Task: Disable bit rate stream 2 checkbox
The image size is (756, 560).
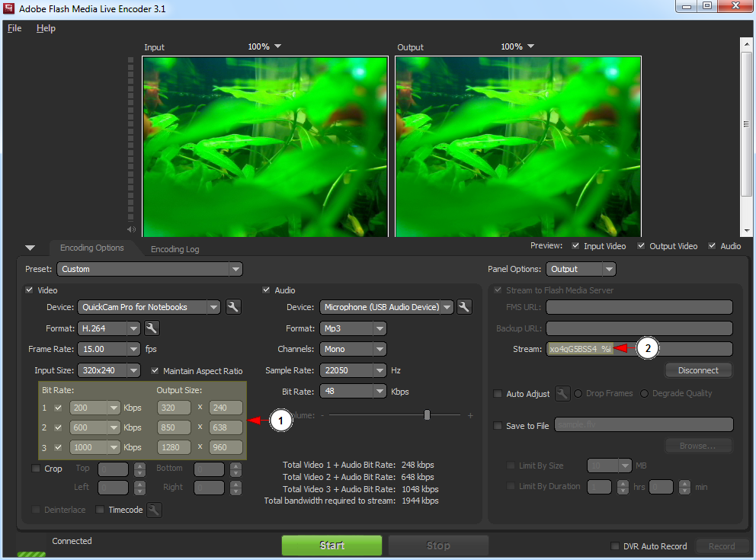Action: (59, 427)
